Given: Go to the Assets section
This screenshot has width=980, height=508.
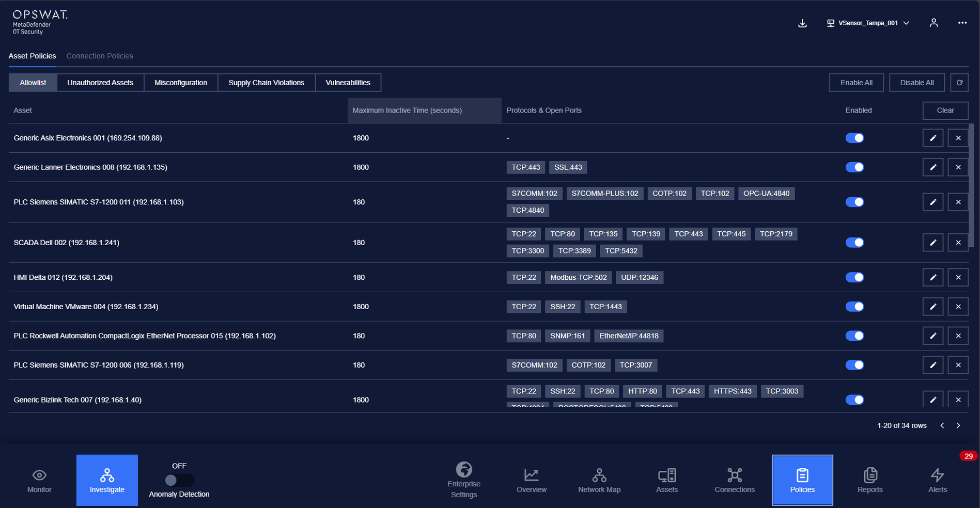Looking at the screenshot, I should (667, 481).
